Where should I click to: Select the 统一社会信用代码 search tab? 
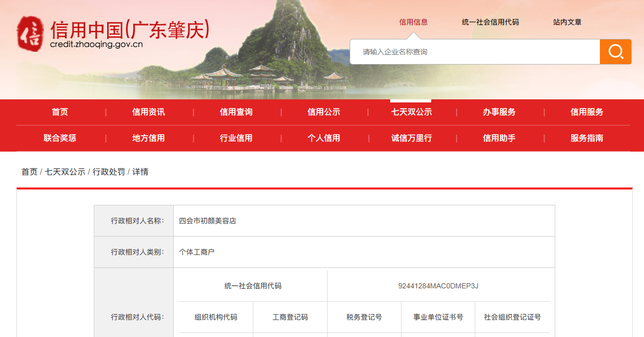click(x=490, y=22)
